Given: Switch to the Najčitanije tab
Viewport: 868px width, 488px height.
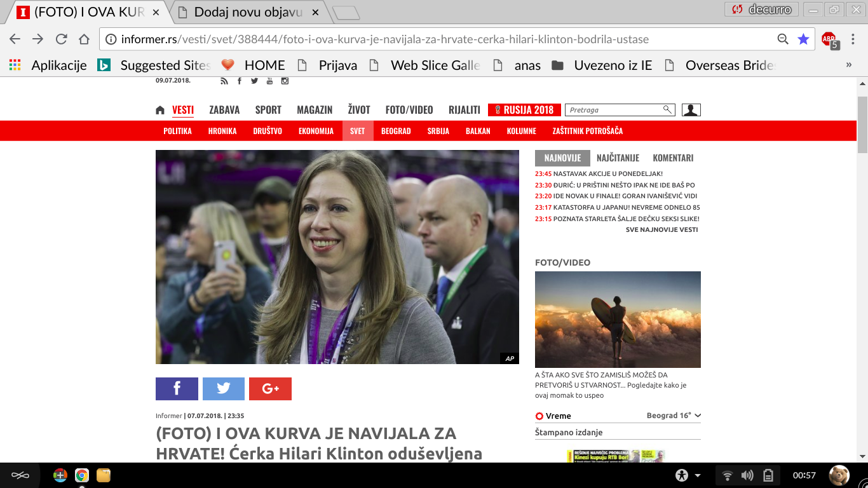Looking at the screenshot, I should point(618,158).
